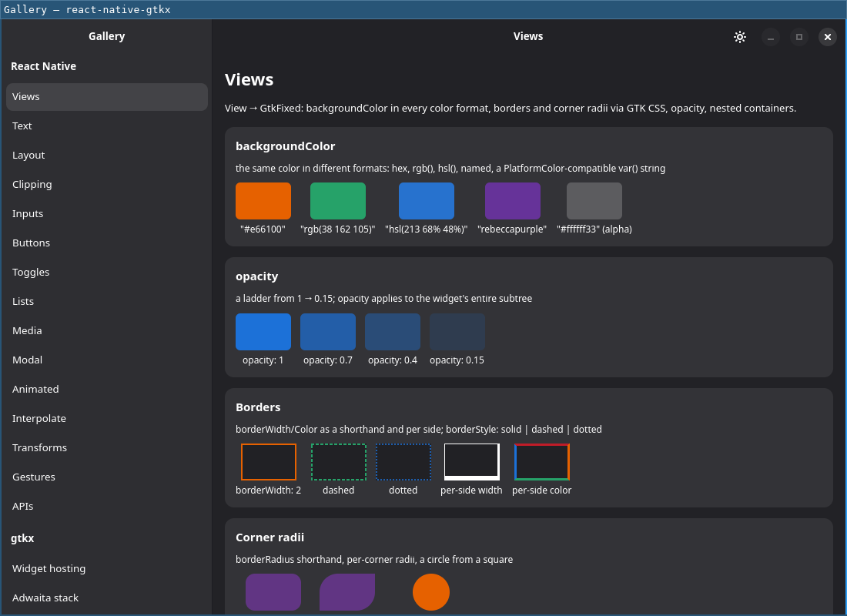Go to the APIs page

pos(107,505)
